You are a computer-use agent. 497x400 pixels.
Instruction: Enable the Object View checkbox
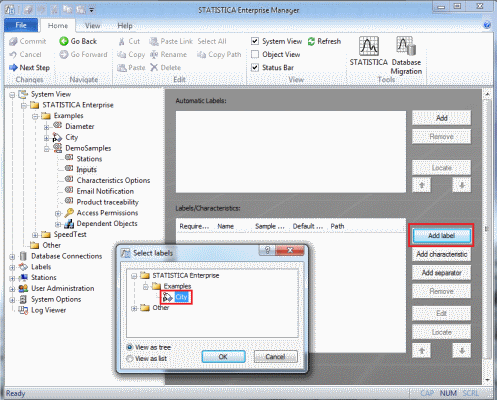click(255, 54)
